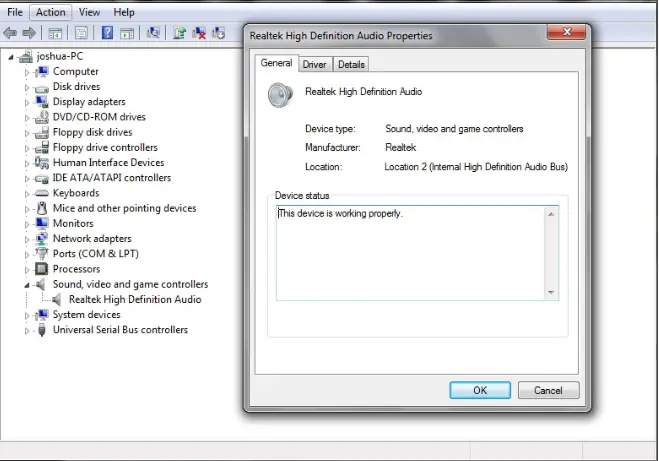Viewport: 659px width, 461px height.
Task: Click the joshua-PC root computer icon
Action: point(25,56)
